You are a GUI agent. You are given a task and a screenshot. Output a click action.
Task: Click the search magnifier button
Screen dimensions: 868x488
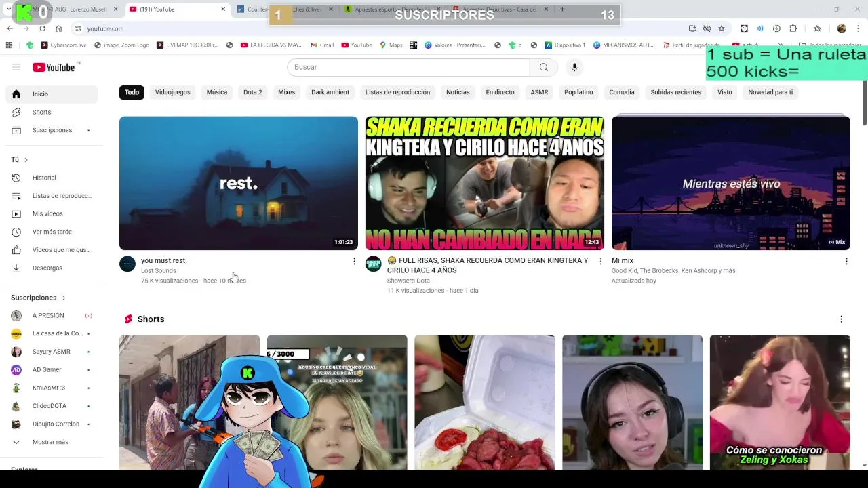[543, 67]
